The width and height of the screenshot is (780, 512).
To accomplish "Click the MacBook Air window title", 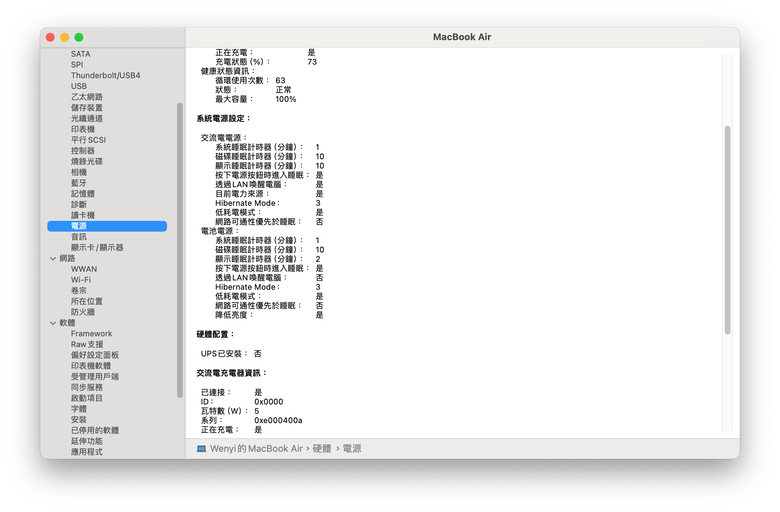I will pos(462,37).
